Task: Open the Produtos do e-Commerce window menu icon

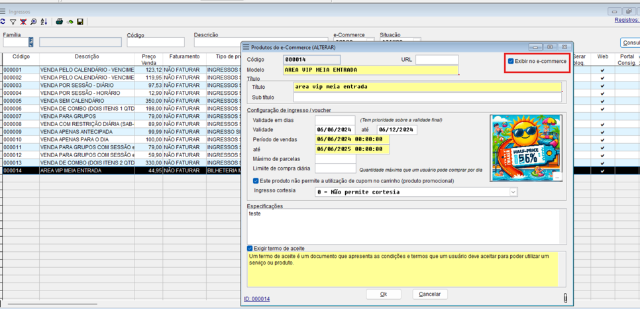Action: (246, 47)
